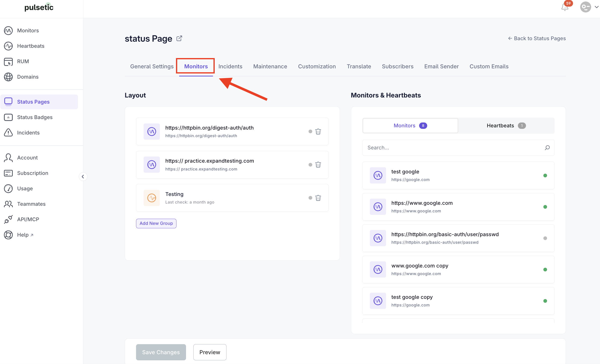Focus the Search monitors field
The image size is (600, 364).
click(458, 148)
